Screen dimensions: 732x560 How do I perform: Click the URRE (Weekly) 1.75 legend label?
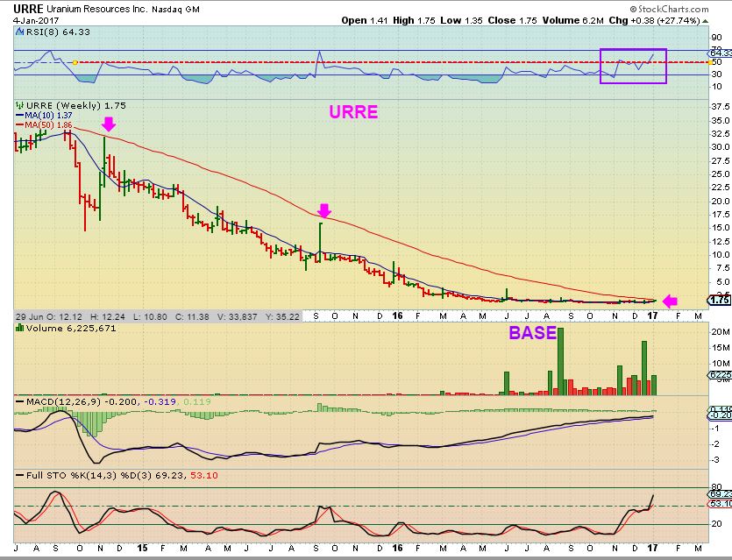click(76, 105)
